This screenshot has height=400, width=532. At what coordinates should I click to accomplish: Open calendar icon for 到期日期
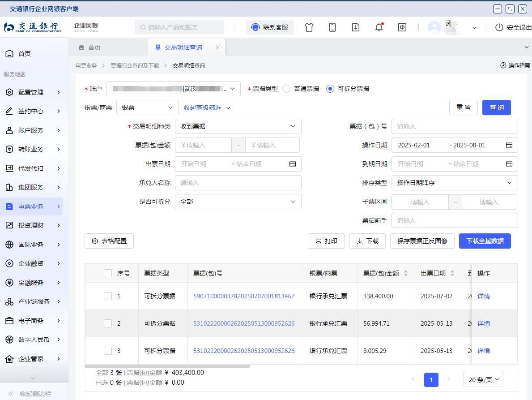(x=509, y=164)
